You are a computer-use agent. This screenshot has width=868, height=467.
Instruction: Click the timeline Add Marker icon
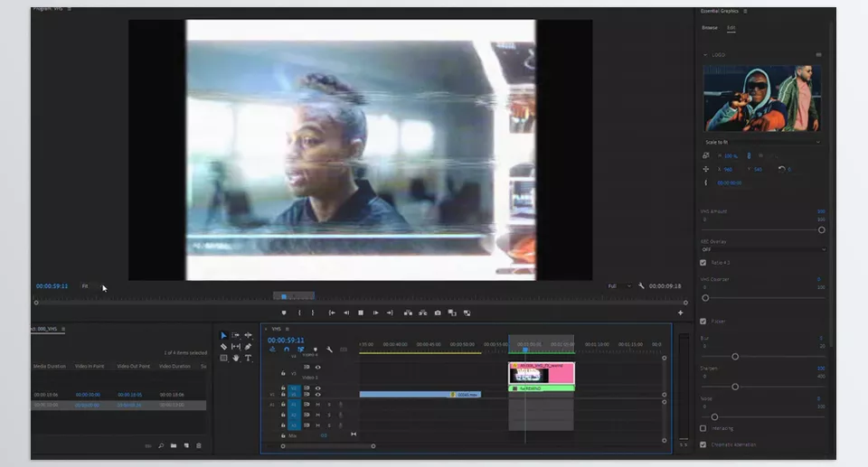(x=316, y=350)
